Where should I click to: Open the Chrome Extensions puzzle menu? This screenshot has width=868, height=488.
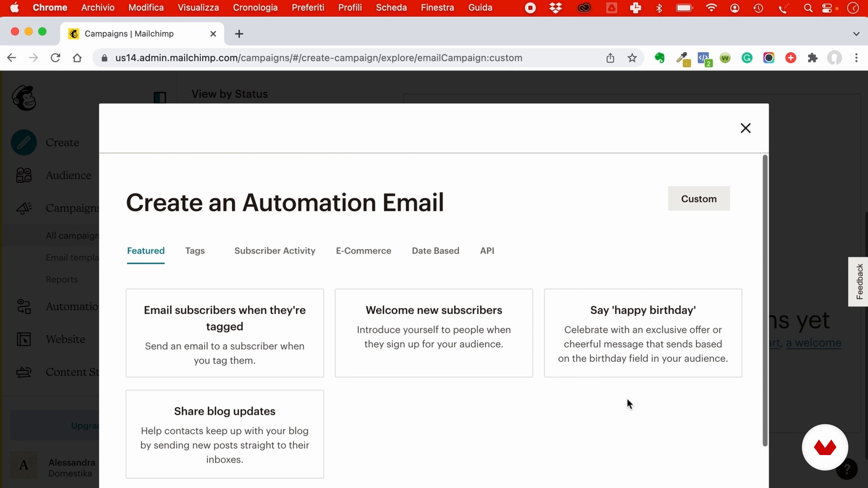(812, 58)
